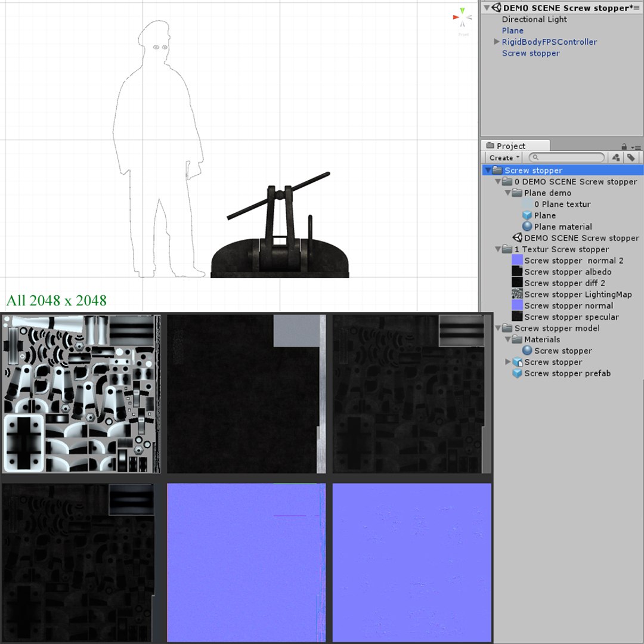Select Screw stopper LightingMap texture icon

pos(517,294)
